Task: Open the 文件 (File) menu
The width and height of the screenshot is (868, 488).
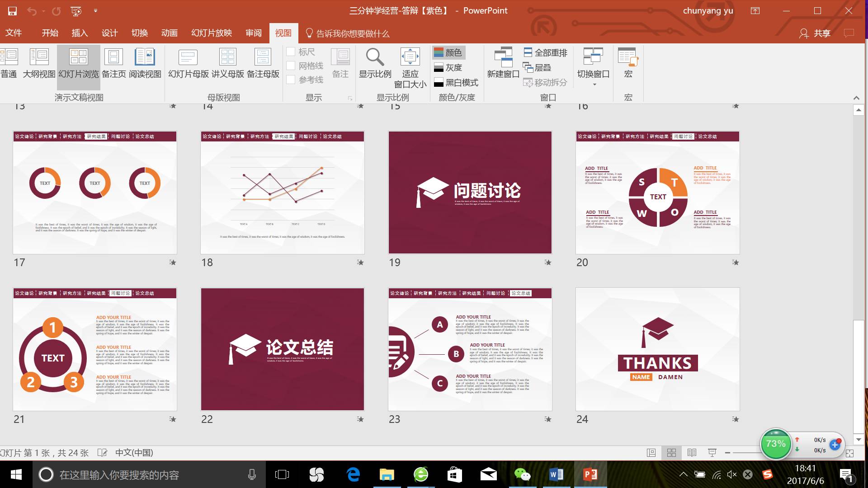Action: pos(14,33)
